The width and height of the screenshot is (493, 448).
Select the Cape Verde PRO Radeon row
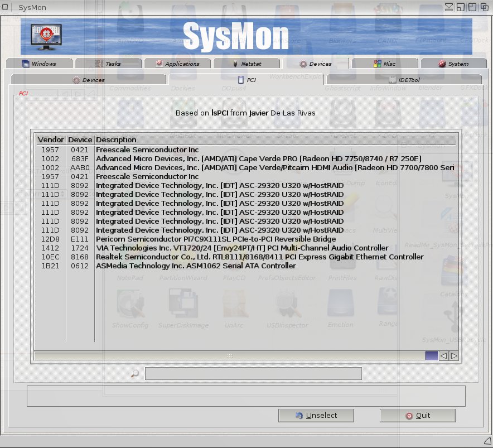246,158
